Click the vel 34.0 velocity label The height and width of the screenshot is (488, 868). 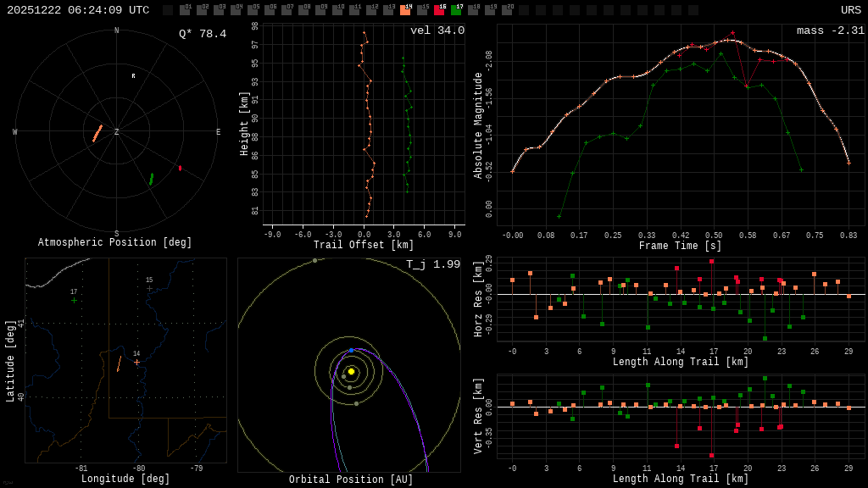pyautogui.click(x=437, y=30)
